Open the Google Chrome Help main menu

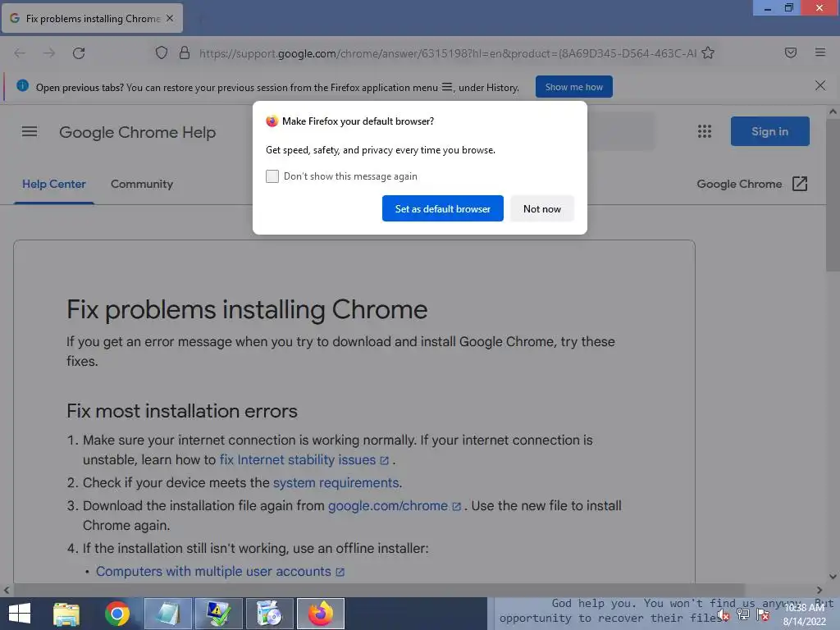click(x=30, y=131)
